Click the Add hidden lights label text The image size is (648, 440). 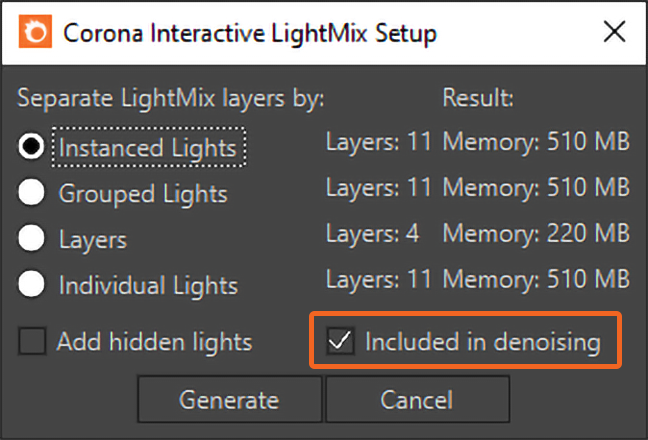click(x=155, y=342)
